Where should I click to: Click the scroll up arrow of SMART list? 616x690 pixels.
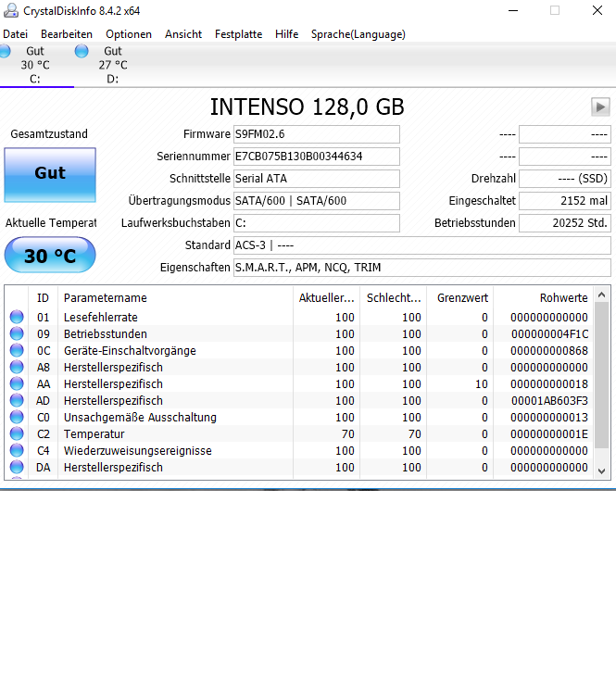click(x=602, y=295)
